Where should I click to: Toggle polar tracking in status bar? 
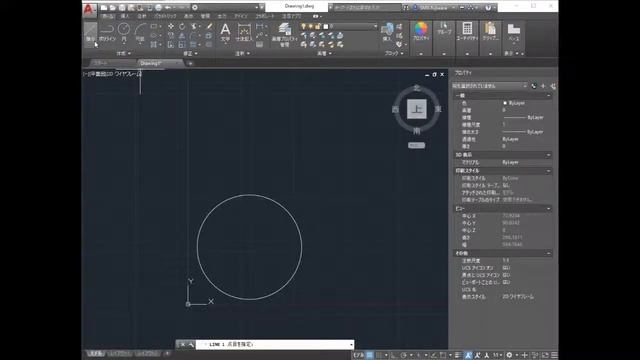[x=403, y=355]
